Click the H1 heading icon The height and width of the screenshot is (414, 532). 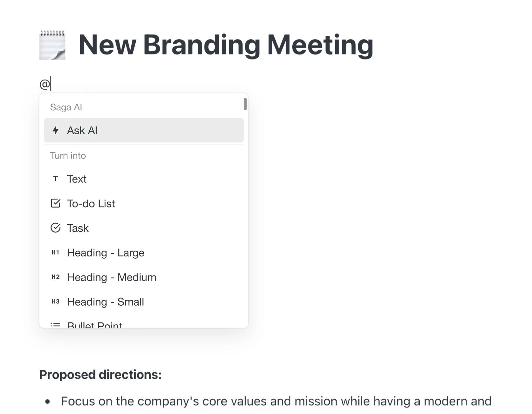pos(55,252)
